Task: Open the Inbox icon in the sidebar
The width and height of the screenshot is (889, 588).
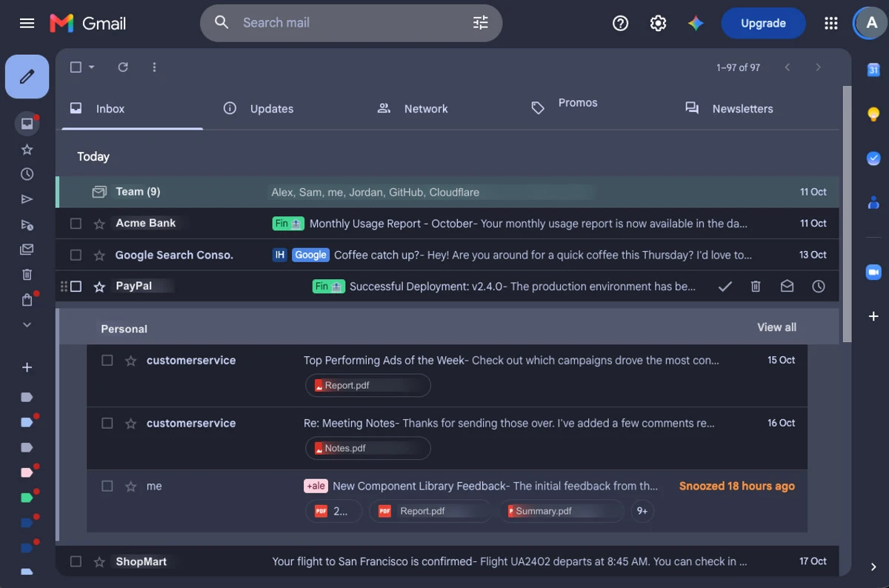Action: [x=27, y=124]
